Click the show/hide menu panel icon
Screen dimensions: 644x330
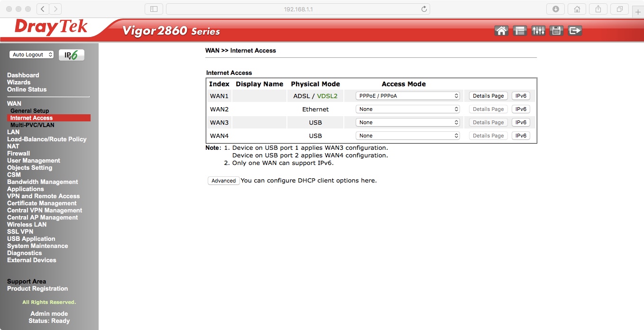(520, 29)
